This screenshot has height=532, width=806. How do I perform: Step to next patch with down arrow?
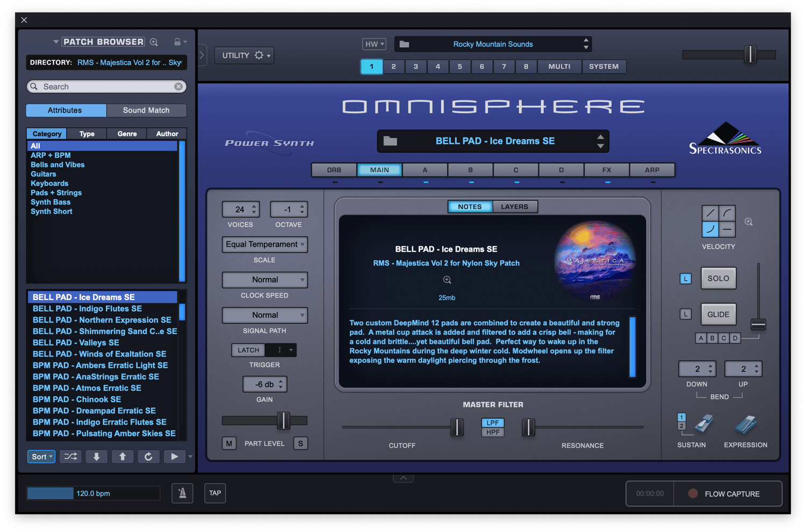(x=97, y=457)
